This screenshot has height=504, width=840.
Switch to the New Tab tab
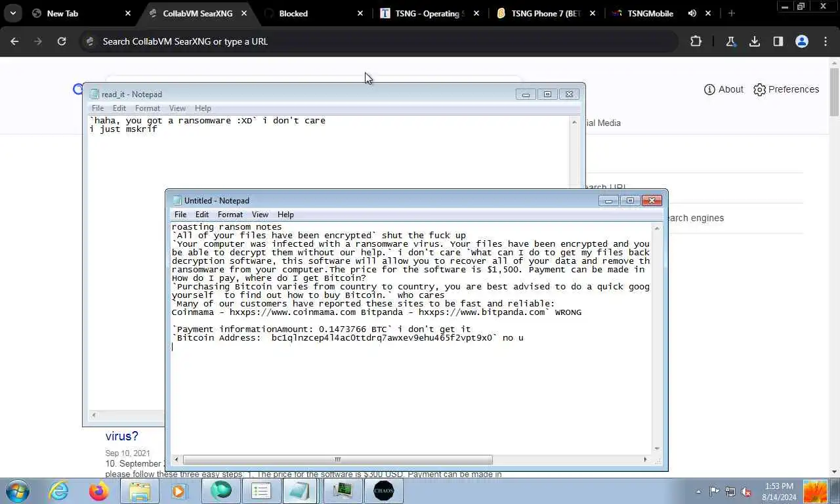click(81, 13)
